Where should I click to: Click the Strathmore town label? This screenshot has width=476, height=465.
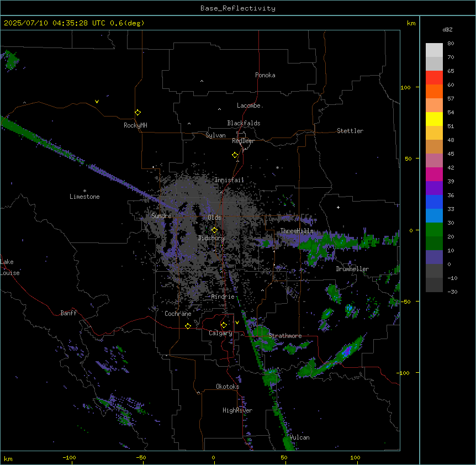(x=285, y=336)
